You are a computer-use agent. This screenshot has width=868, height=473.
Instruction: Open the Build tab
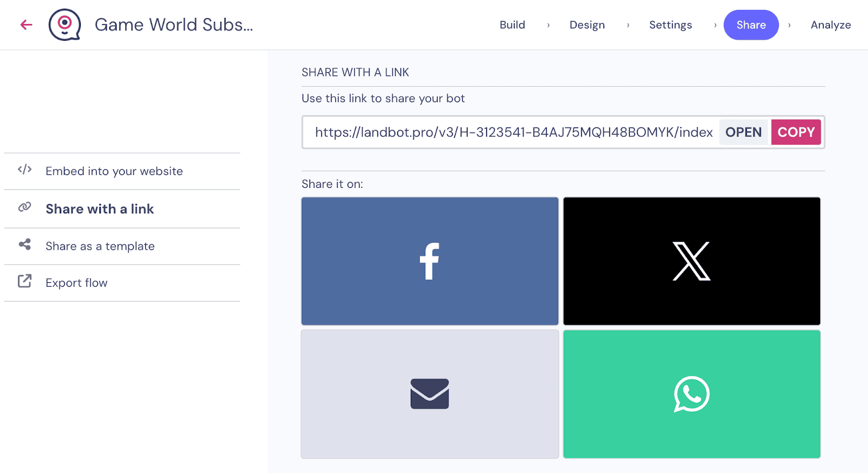(512, 25)
